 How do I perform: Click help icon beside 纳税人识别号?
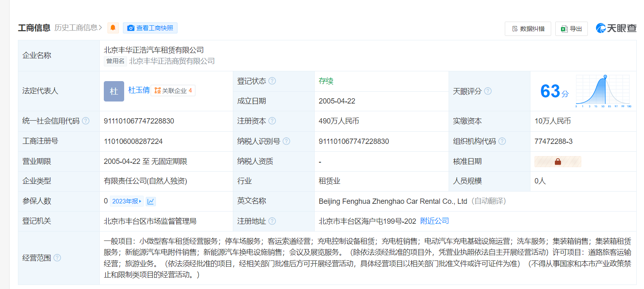coord(287,141)
